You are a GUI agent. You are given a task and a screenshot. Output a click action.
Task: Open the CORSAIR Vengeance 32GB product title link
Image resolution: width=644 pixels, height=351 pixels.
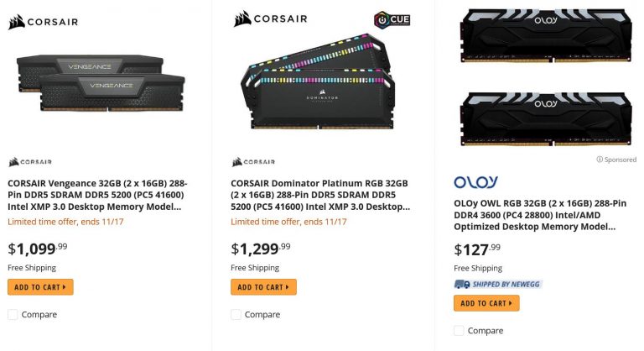click(97, 194)
